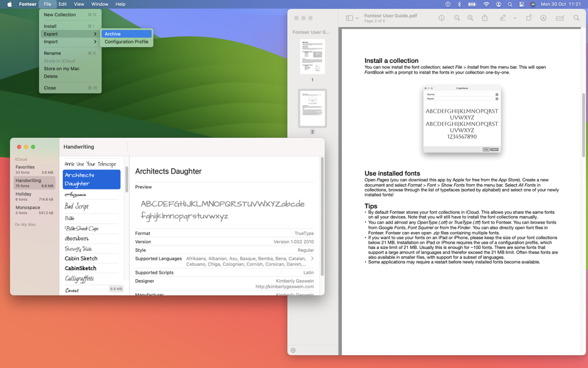The height and width of the screenshot is (368, 588).
Task: Add page button at Preview sidebar bottom
Action: pyautogui.click(x=293, y=350)
